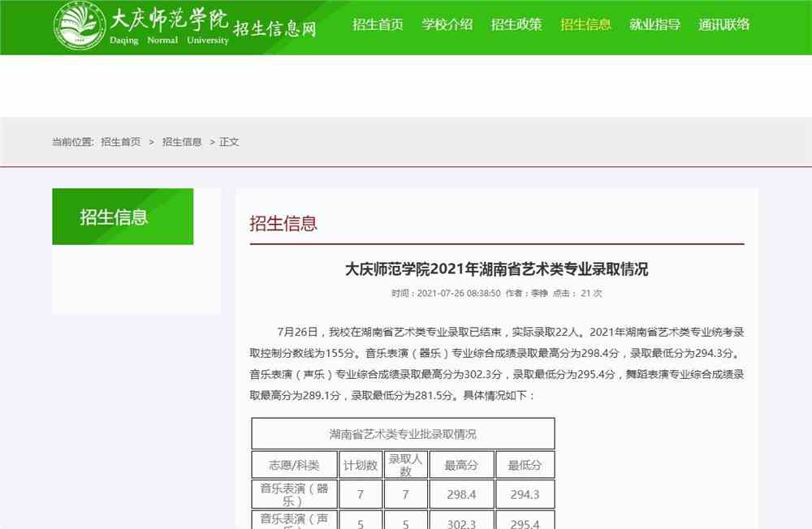Viewport: 812px width, 529px height.
Task: Go to 招生信息 in the breadcrumb
Action: 182,142
